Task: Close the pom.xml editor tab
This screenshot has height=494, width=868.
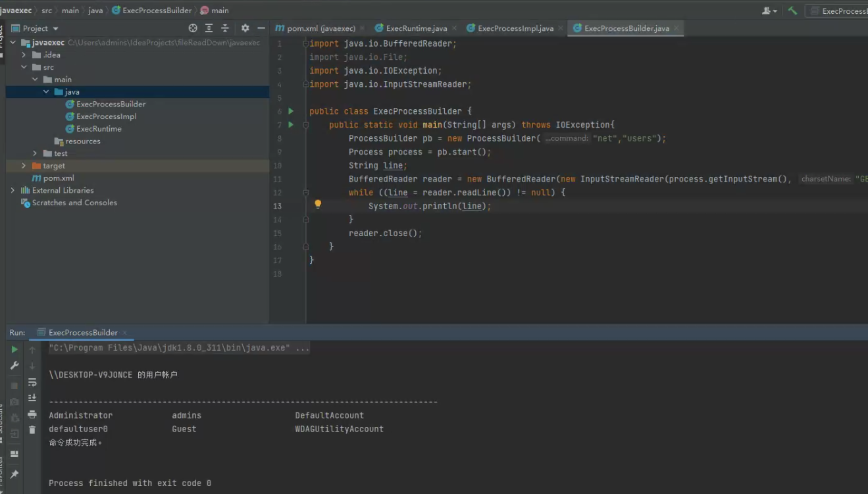Action: (363, 28)
